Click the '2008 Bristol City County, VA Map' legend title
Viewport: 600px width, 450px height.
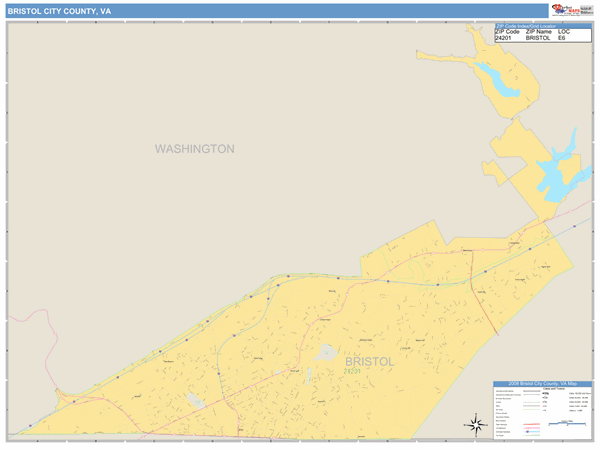point(543,384)
